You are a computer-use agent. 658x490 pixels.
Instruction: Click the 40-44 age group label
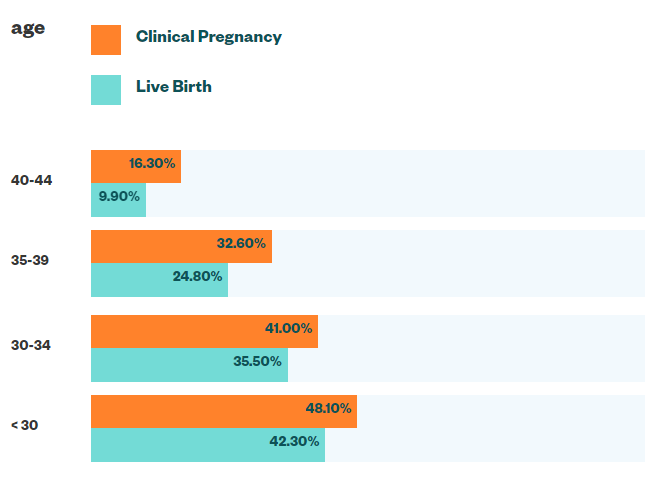(31, 181)
